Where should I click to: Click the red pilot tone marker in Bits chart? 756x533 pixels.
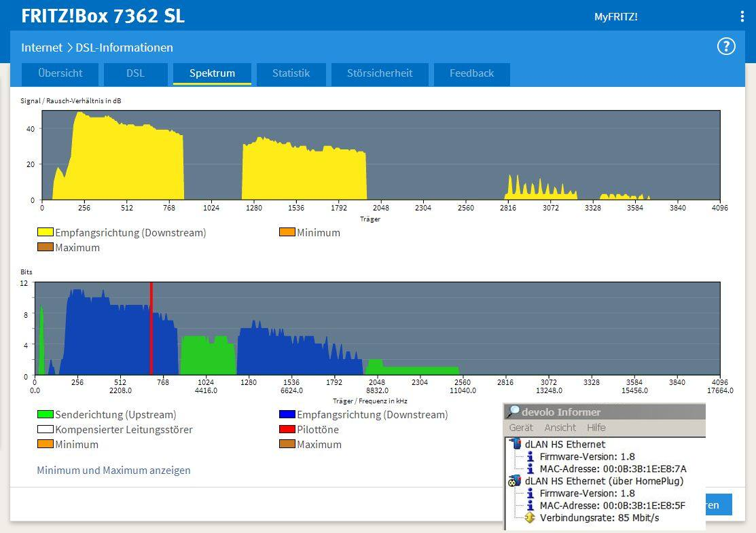point(151,329)
